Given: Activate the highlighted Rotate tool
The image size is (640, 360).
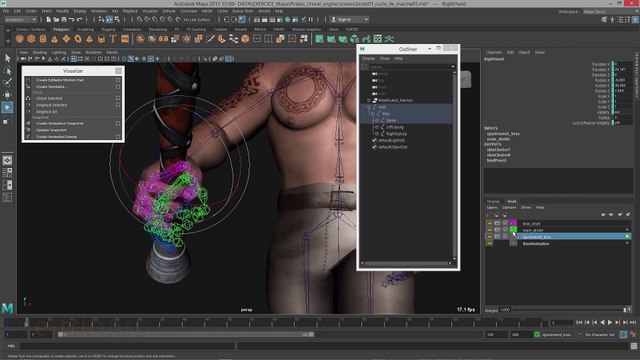Looking at the screenshot, I should tap(7, 107).
